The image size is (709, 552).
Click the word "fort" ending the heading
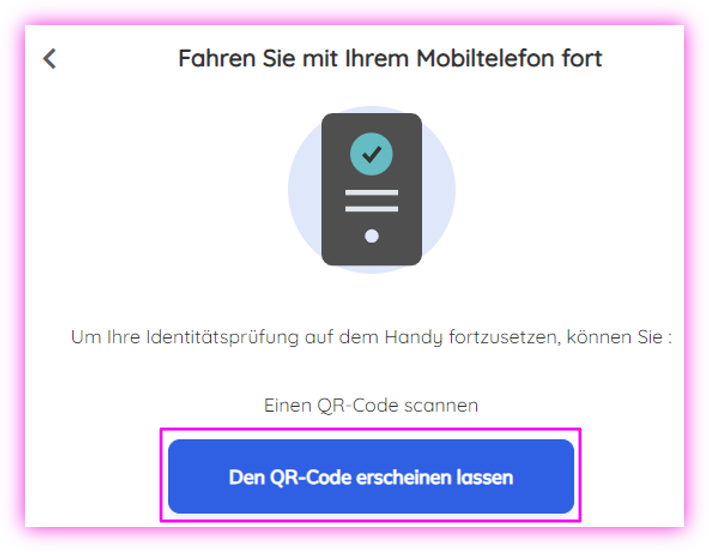(582, 58)
